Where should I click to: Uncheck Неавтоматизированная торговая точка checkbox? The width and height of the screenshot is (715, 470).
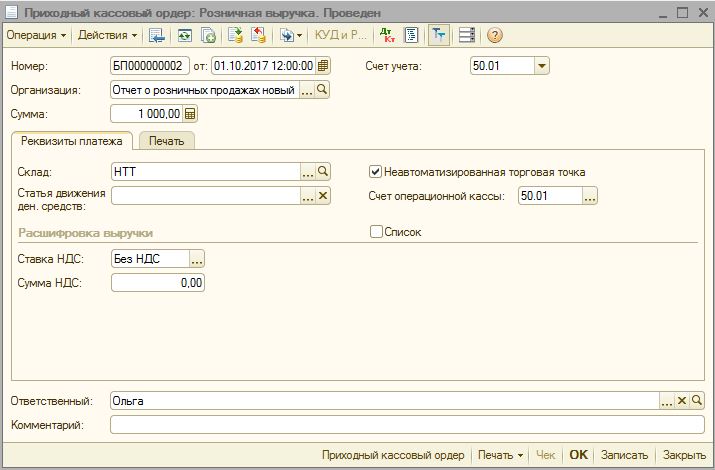point(376,172)
